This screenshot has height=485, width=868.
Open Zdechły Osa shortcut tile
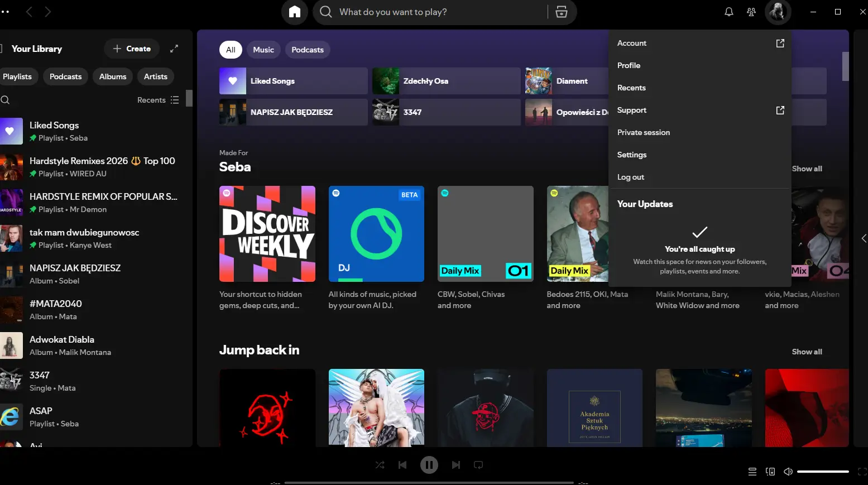[447, 81]
